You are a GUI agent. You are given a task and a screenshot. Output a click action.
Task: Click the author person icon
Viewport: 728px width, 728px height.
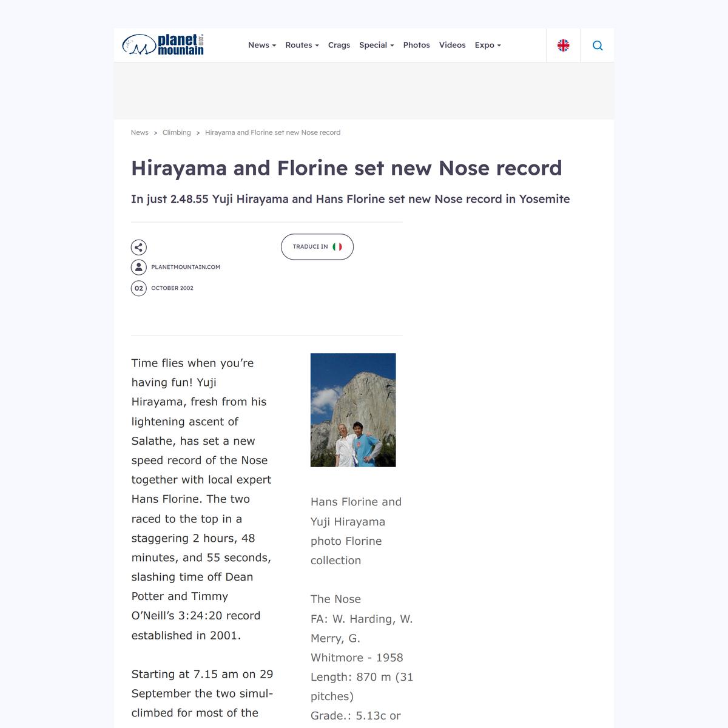pyautogui.click(x=139, y=267)
